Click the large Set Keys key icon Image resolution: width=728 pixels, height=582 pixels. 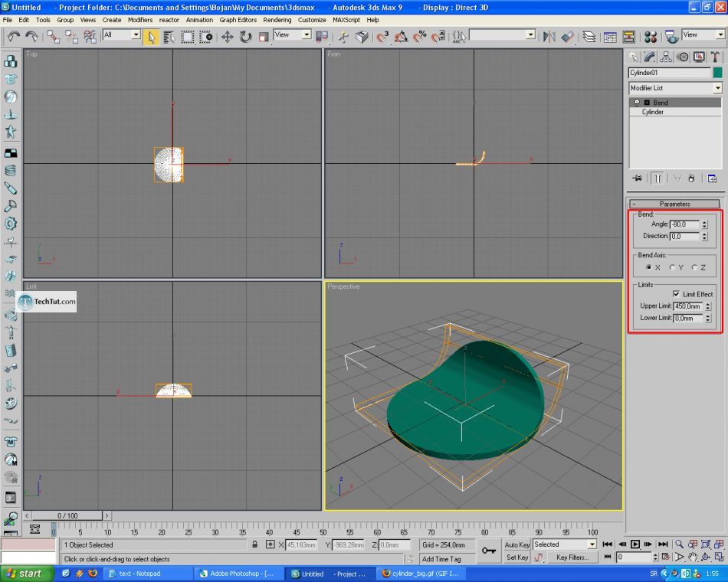489,551
